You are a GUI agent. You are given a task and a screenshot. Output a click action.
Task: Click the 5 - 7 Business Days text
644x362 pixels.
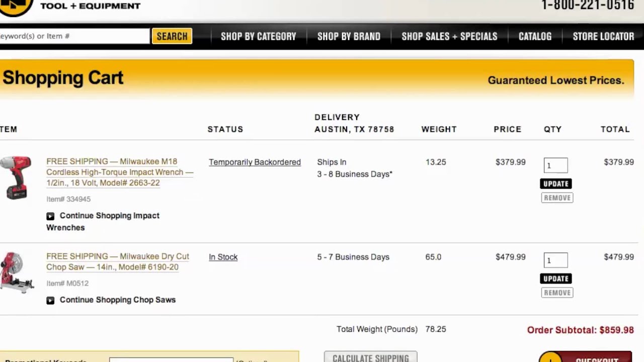353,257
